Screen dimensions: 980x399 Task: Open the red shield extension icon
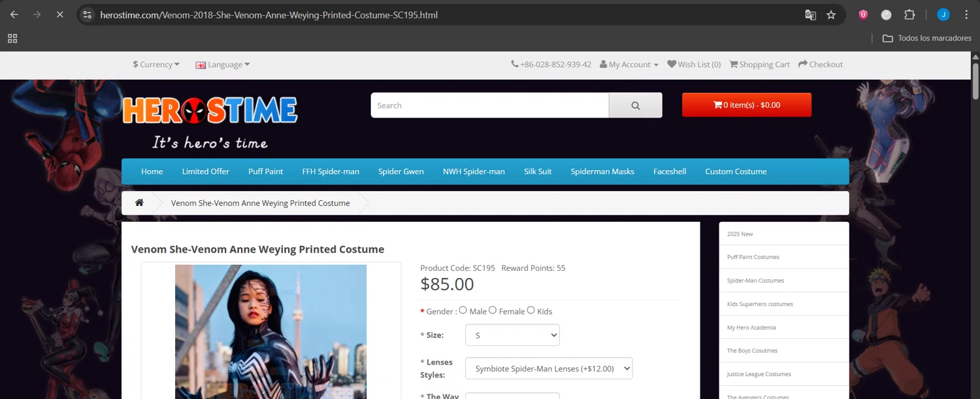coord(863,14)
